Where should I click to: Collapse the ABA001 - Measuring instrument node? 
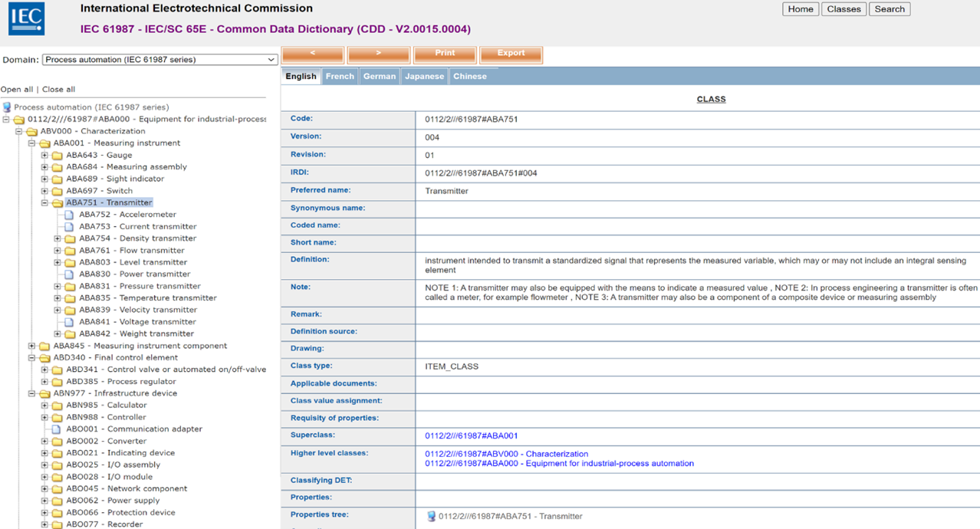(x=31, y=143)
